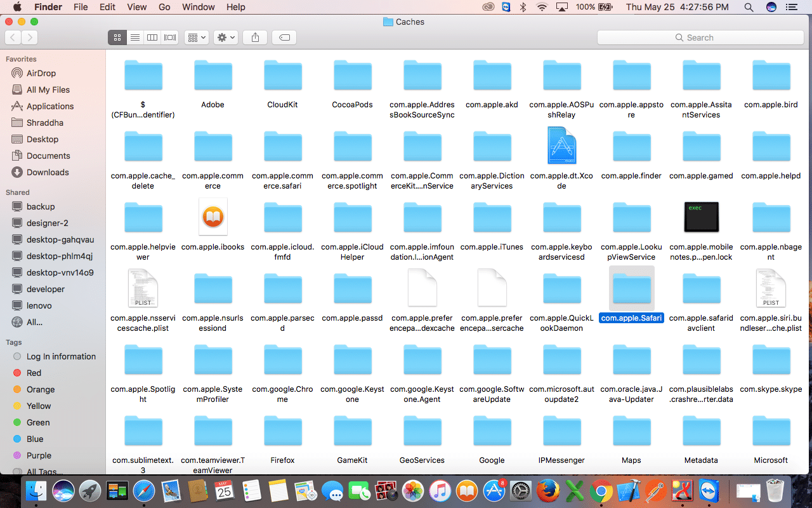Select the com.apple.Safari folder

click(x=631, y=288)
